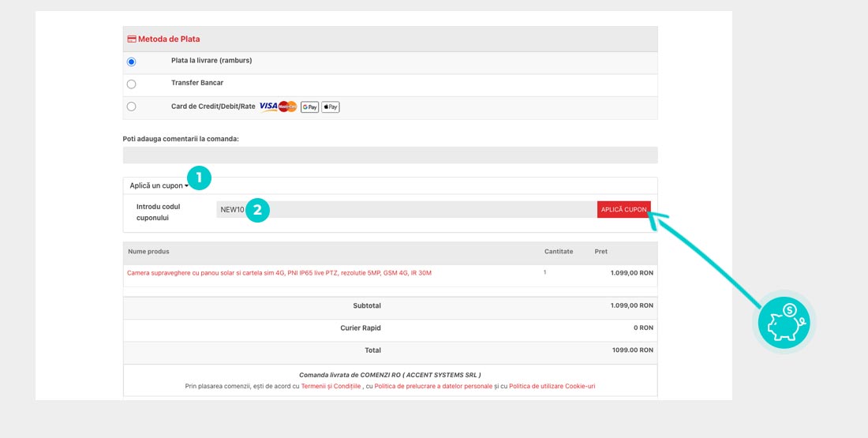
Task: Expand the Aplică un cupon section
Action: click(159, 186)
